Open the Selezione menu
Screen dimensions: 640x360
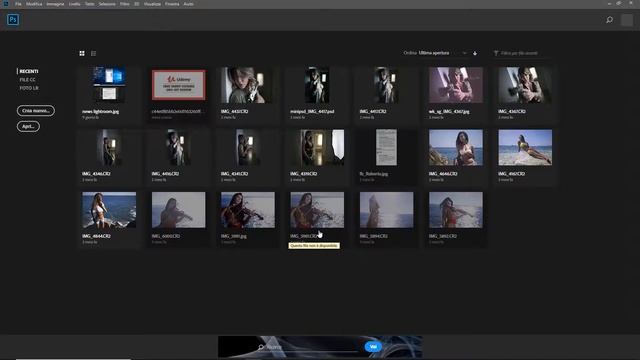click(x=107, y=4)
